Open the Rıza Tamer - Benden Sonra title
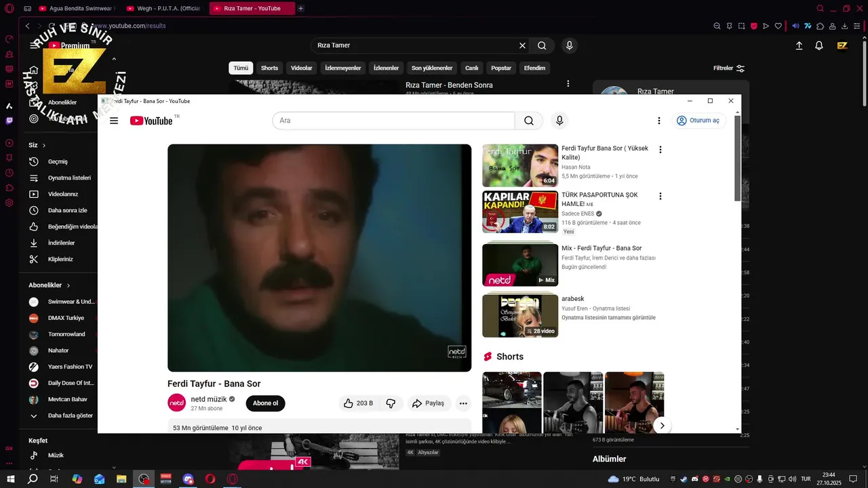 [x=449, y=85]
